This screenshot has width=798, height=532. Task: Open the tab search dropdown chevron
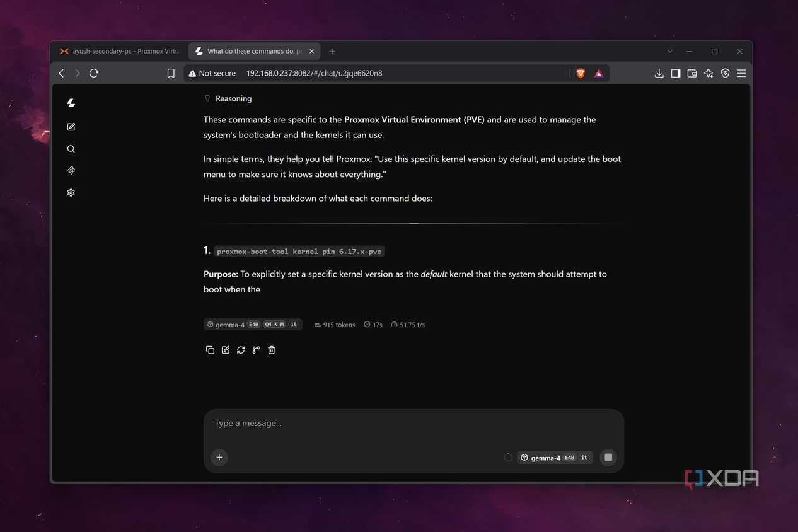pyautogui.click(x=669, y=51)
